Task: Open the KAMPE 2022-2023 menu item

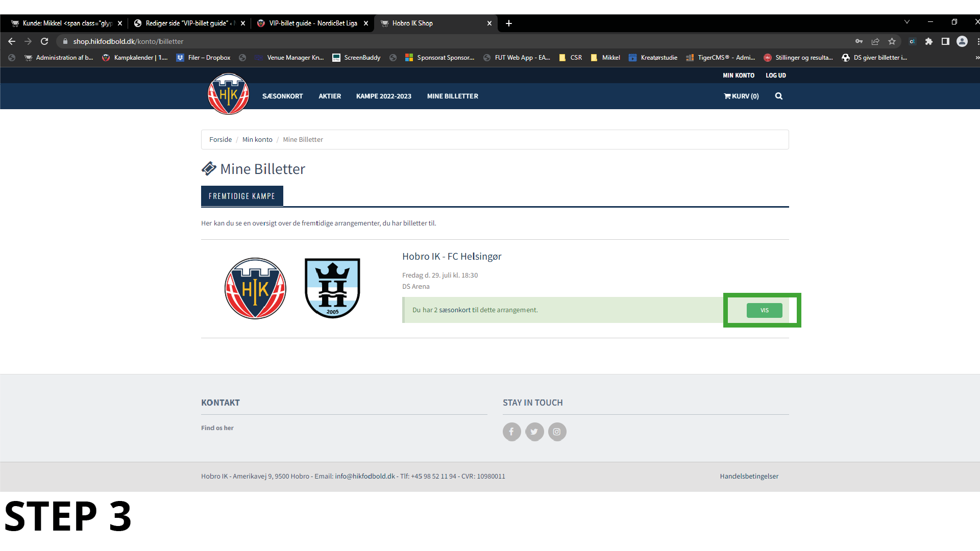Action: coord(383,96)
